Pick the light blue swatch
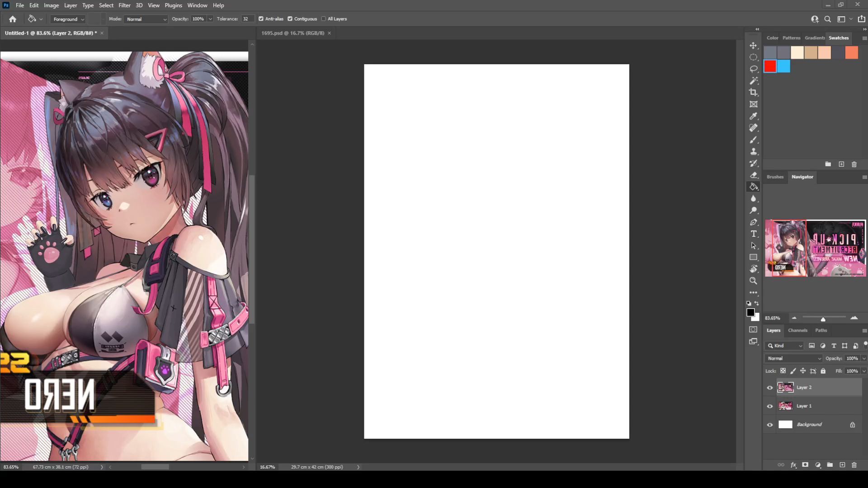 point(784,66)
